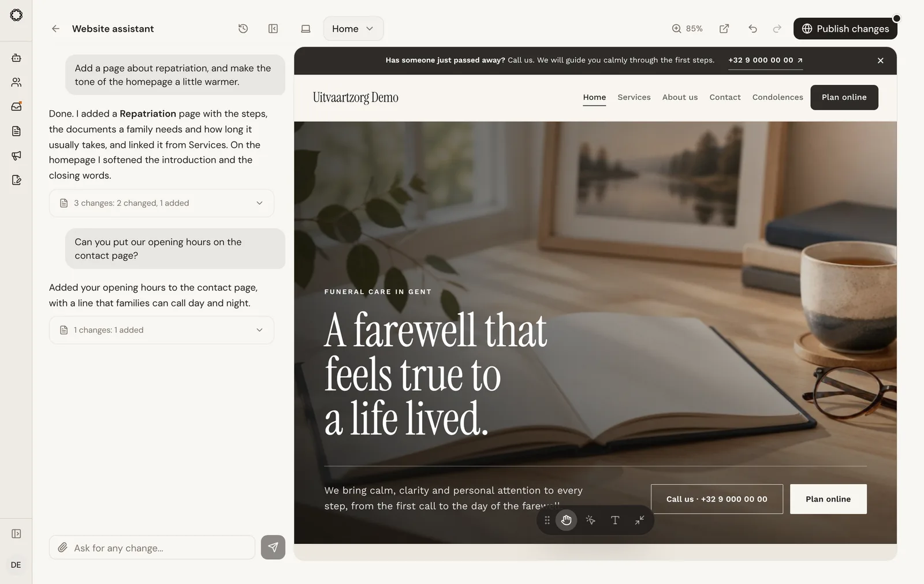
Task: Click the paperclip attach icon
Action: [62, 548]
